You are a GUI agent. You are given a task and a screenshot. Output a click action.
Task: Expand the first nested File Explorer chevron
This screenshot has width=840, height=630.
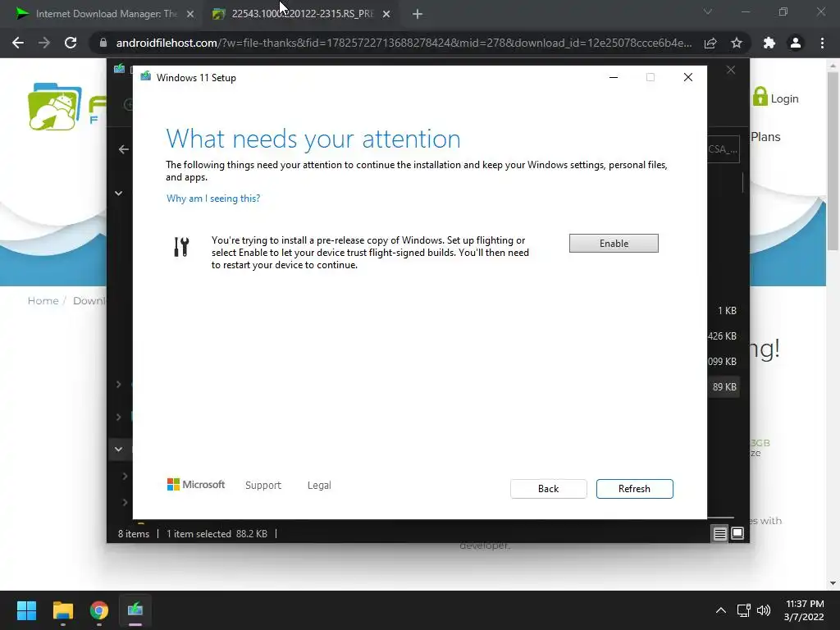coord(125,476)
